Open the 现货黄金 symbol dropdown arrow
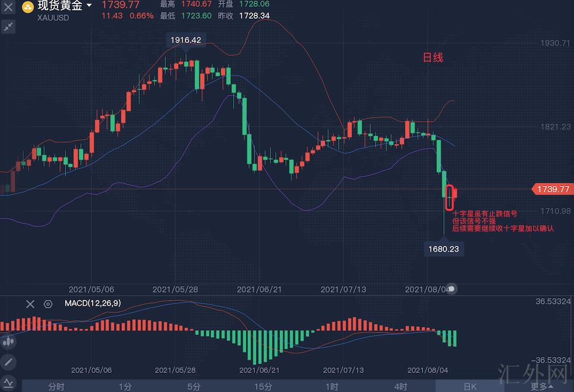 (x=89, y=5)
